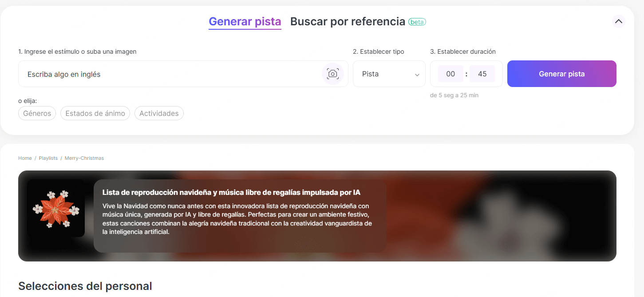Screen dimensions: 644x297
Task: Open the 'Home' breadcrumb link
Action: pyautogui.click(x=25, y=158)
